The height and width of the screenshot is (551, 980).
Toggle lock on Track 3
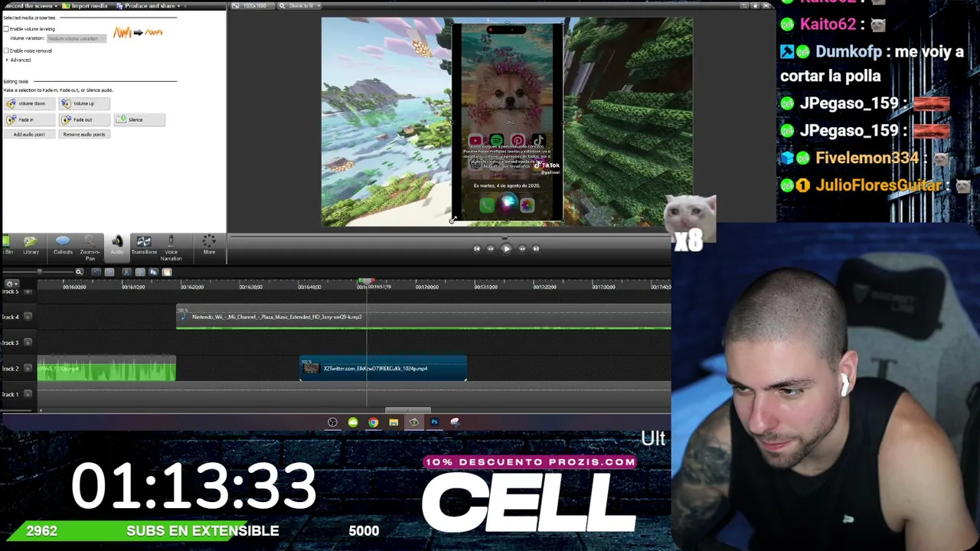tap(28, 342)
